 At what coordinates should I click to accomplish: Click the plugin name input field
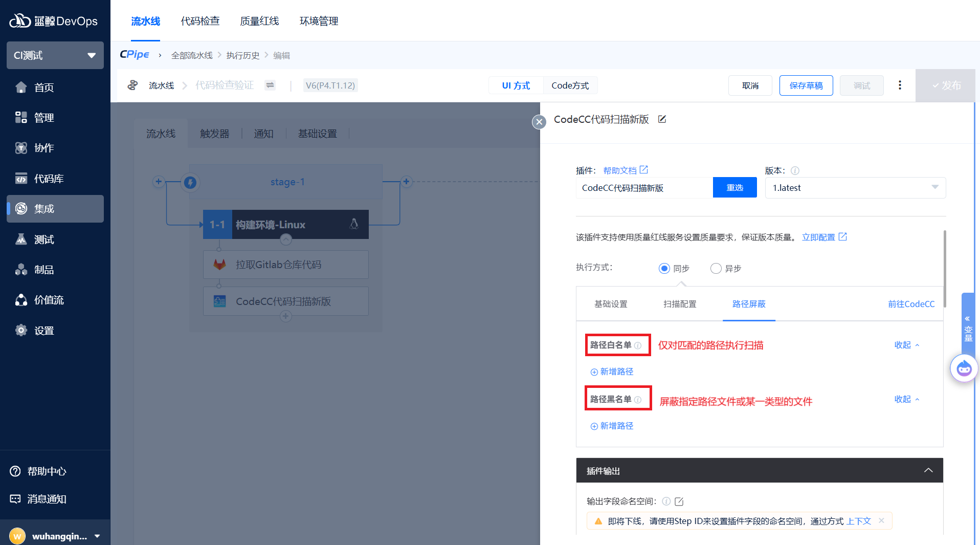click(644, 188)
